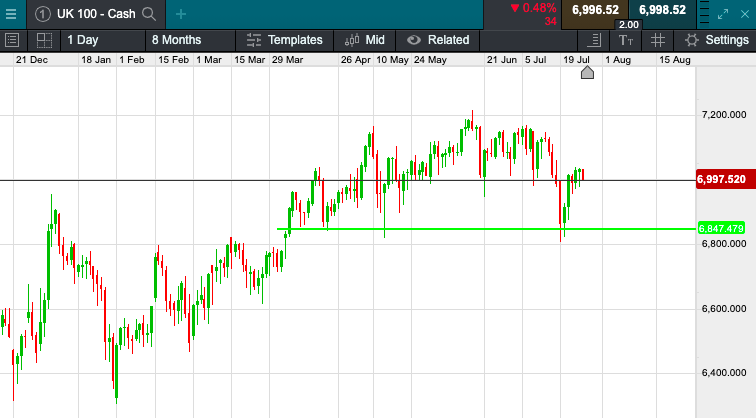The width and height of the screenshot is (756, 418).
Task: Toggle the chart gridlines icon
Action: pyautogui.click(x=658, y=40)
